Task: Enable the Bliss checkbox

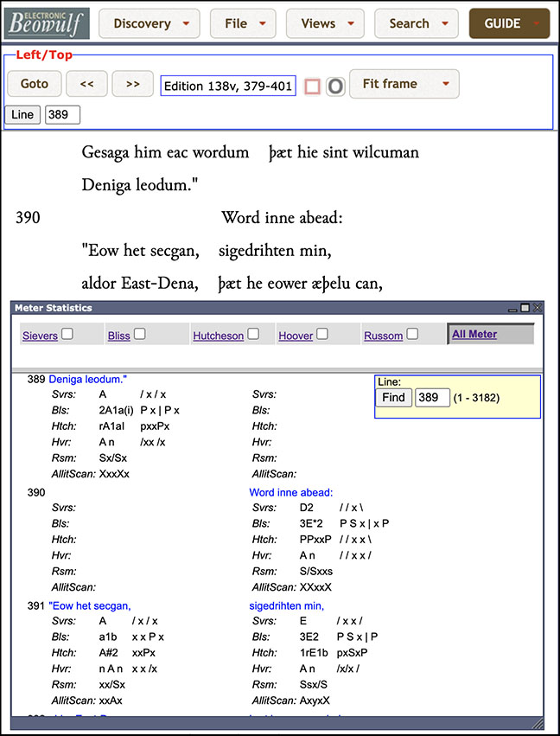Action: pyautogui.click(x=140, y=333)
